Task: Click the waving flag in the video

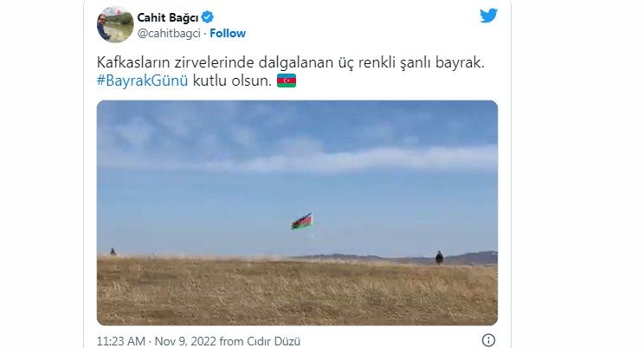Action: click(x=302, y=221)
